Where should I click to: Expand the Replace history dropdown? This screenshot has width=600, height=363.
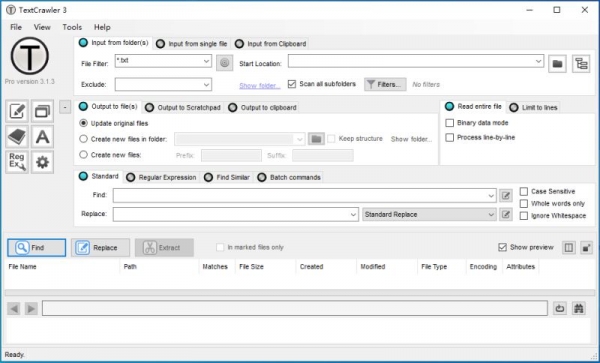354,215
